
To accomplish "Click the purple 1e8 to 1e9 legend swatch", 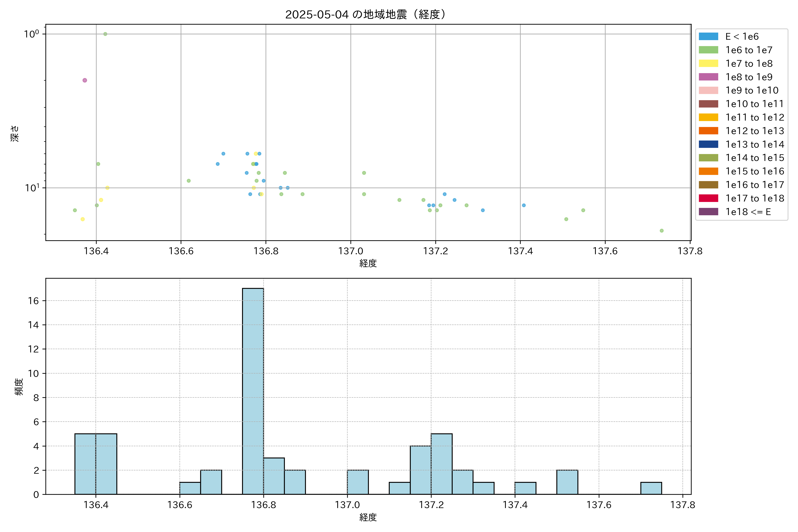I will tap(708, 77).
